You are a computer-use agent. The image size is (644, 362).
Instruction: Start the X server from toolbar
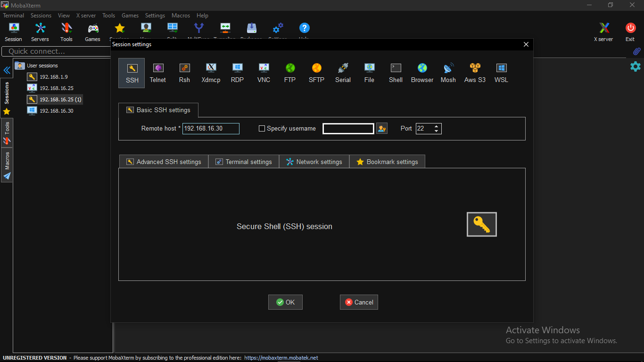point(603,32)
